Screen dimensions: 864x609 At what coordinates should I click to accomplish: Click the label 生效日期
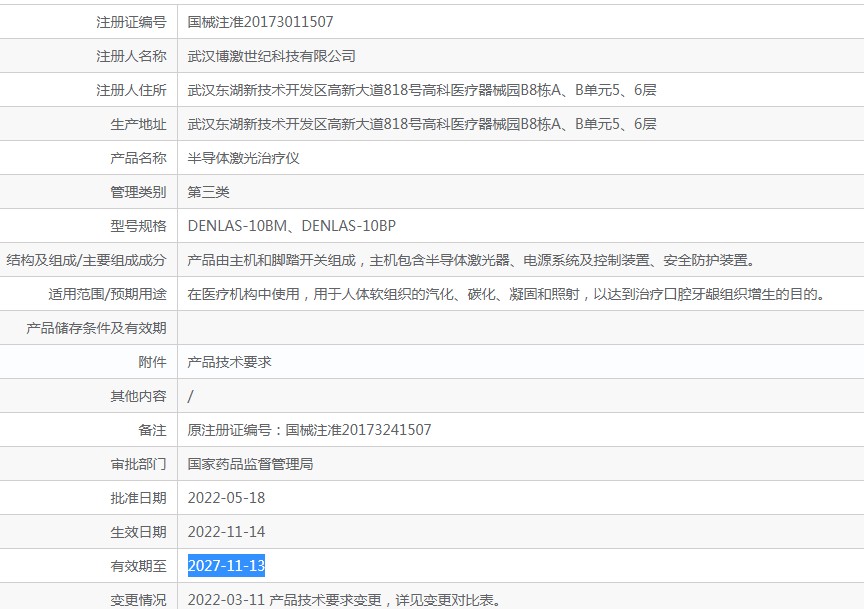(138, 532)
